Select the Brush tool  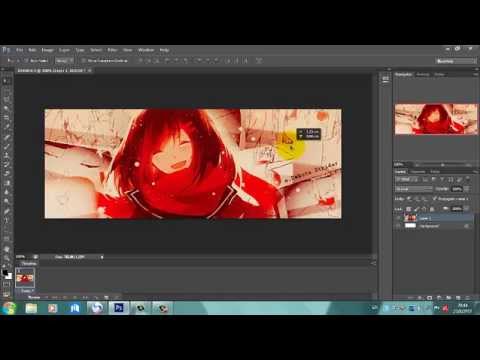(6, 146)
